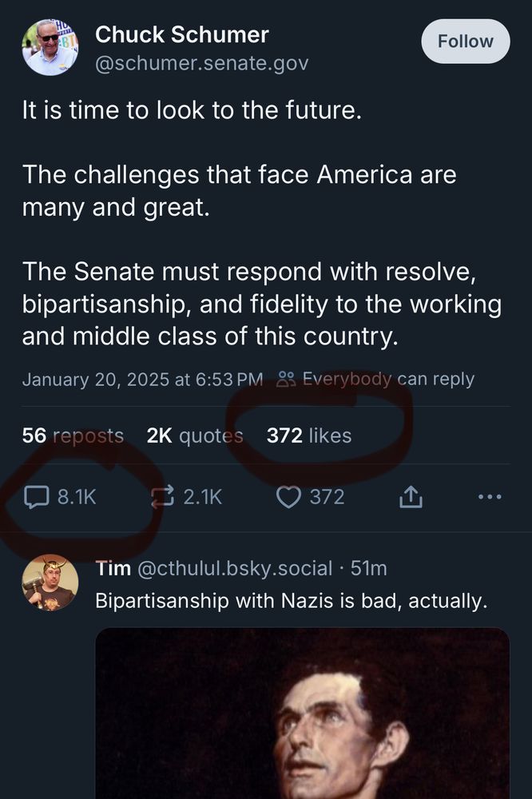
Task: View the 372 likes list
Action: coord(309,435)
